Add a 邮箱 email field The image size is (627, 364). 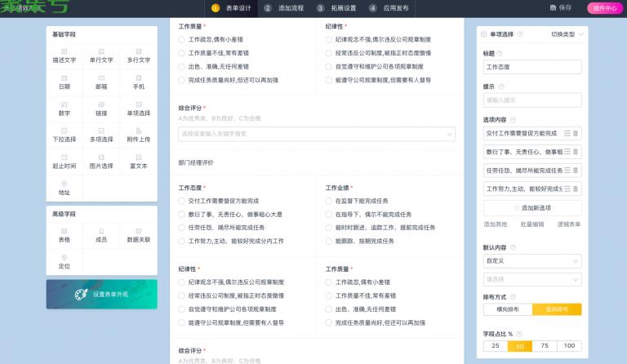101,82
